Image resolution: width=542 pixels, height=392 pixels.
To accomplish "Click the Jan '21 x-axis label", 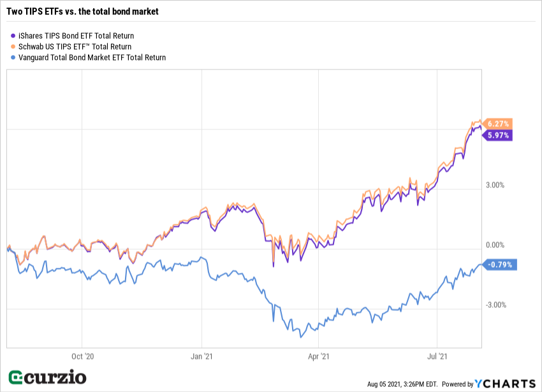I will pos(201,358).
